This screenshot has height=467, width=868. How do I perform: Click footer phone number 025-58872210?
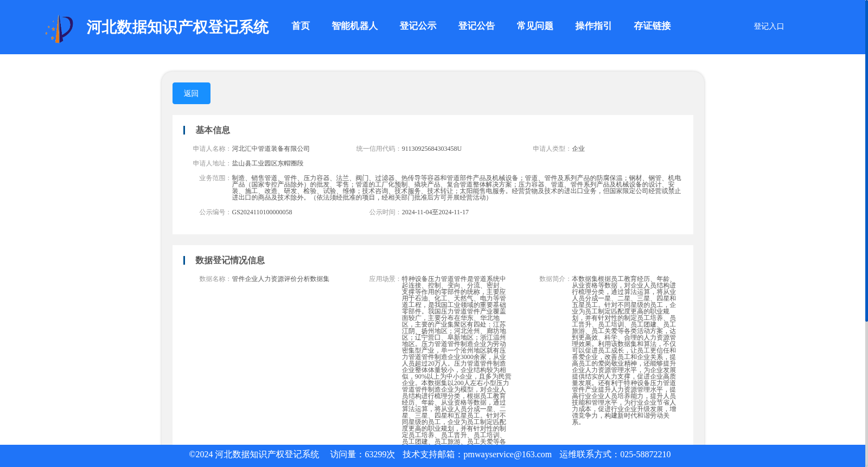tap(645, 455)
